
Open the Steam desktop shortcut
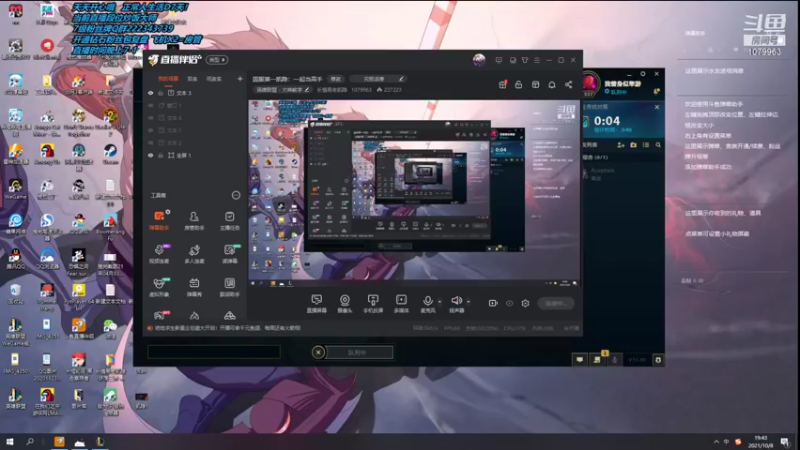[x=110, y=153]
